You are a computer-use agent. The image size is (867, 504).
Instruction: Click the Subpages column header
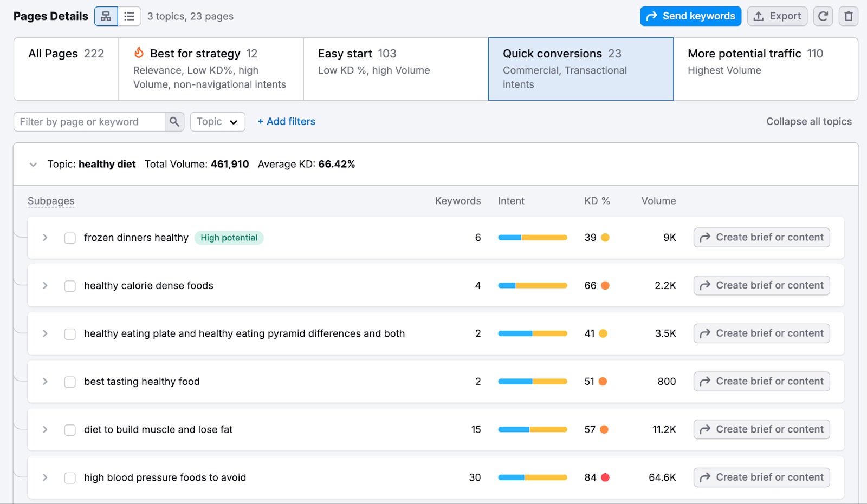51,201
